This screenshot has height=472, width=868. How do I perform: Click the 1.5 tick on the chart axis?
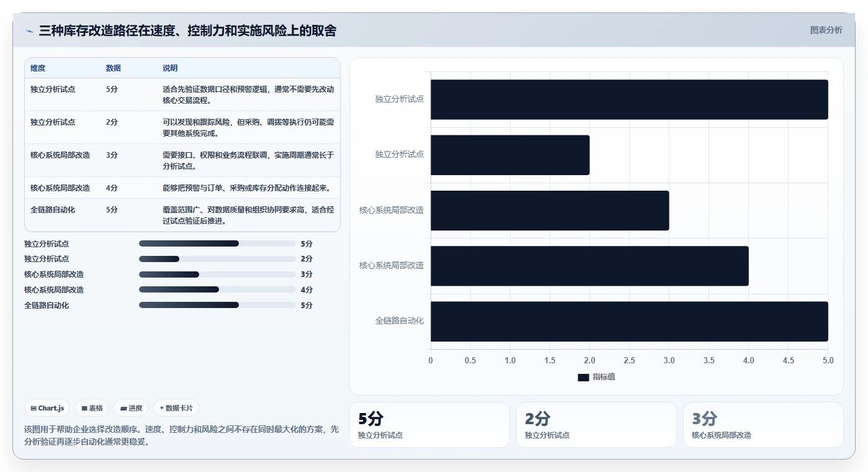tap(550, 360)
